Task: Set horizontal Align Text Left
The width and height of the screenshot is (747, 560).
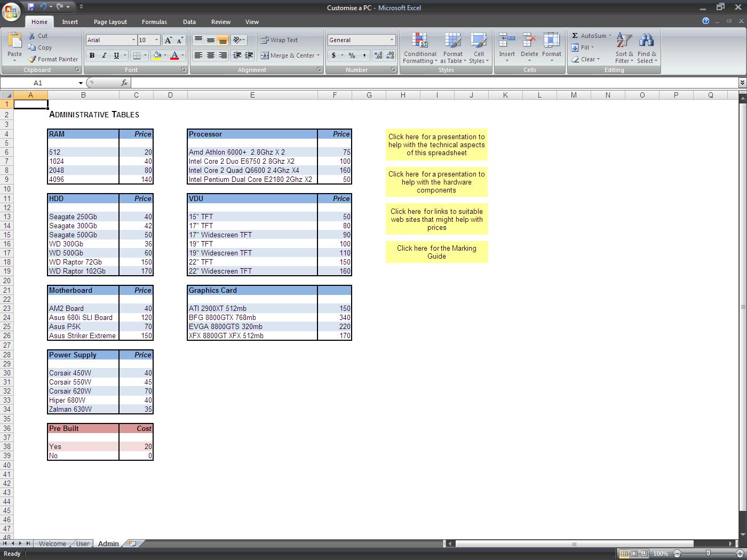Action: [198, 55]
